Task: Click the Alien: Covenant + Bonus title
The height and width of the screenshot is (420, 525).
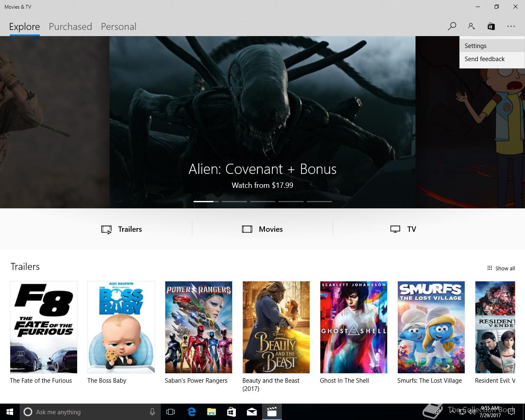Action: click(x=262, y=169)
